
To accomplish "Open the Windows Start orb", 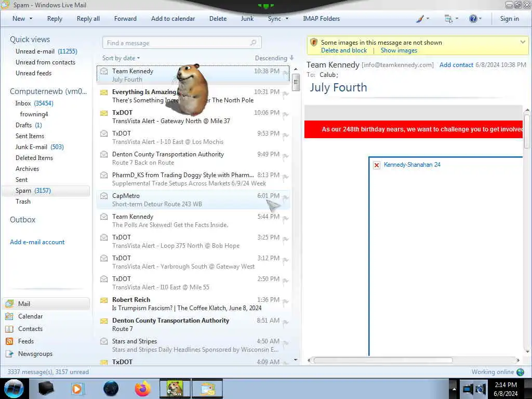I will 14,389.
